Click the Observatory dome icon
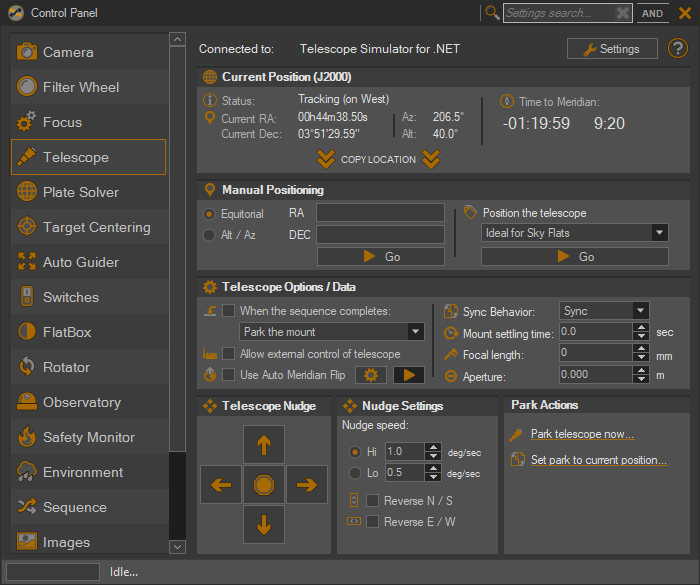This screenshot has width=700, height=585. click(27, 401)
